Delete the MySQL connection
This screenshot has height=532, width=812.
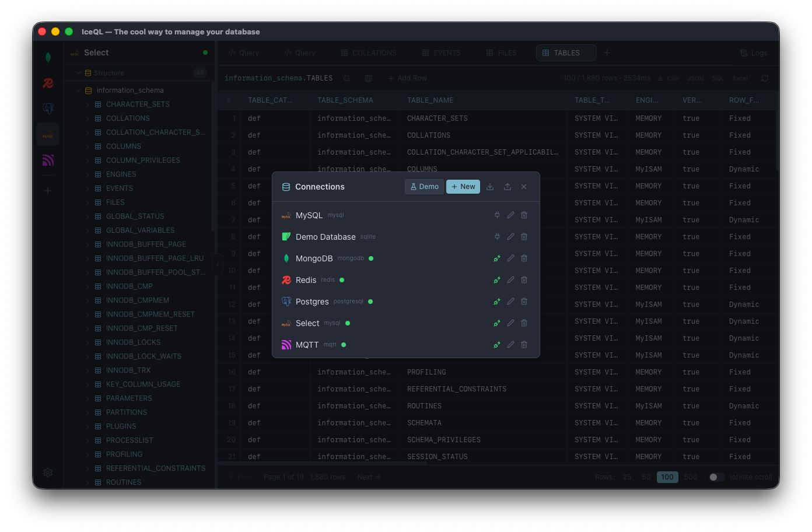click(x=524, y=215)
